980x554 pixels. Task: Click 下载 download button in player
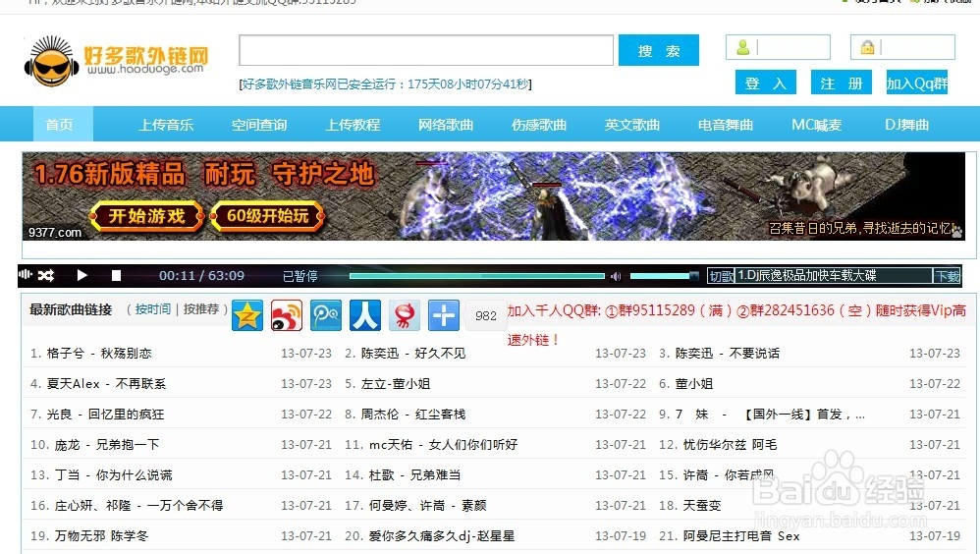click(947, 276)
